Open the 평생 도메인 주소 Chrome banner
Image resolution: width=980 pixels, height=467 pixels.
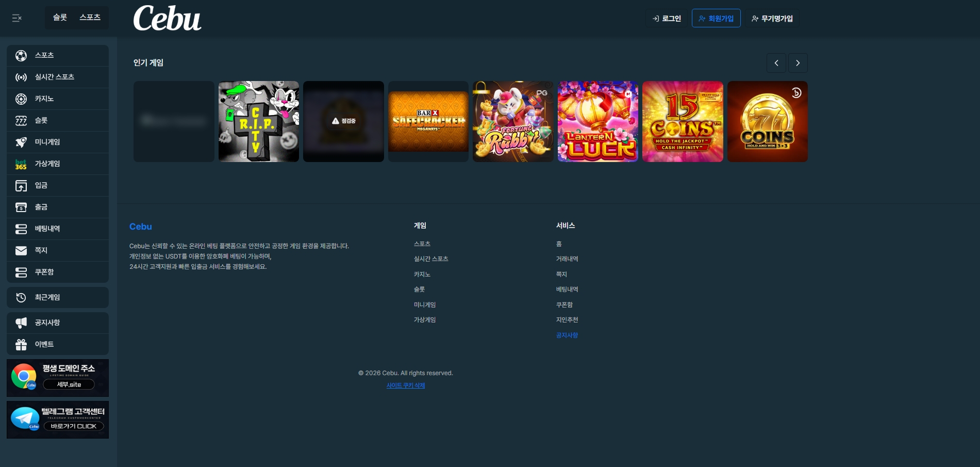click(58, 378)
